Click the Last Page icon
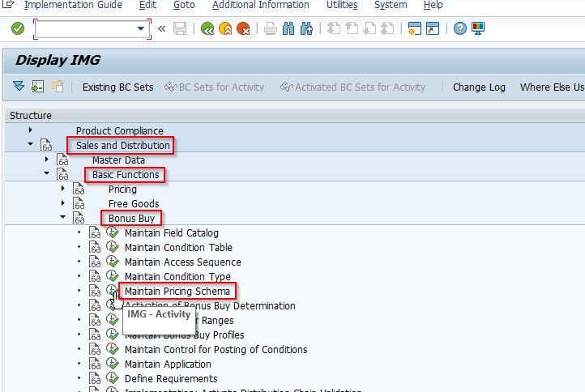Image resolution: width=585 pixels, height=392 pixels. pyautogui.click(x=387, y=28)
